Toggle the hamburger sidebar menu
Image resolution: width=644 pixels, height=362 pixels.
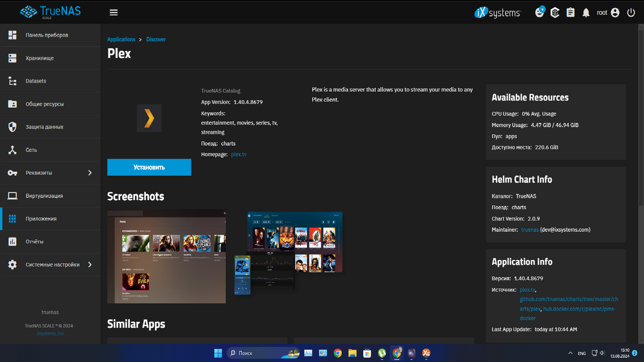(x=113, y=12)
